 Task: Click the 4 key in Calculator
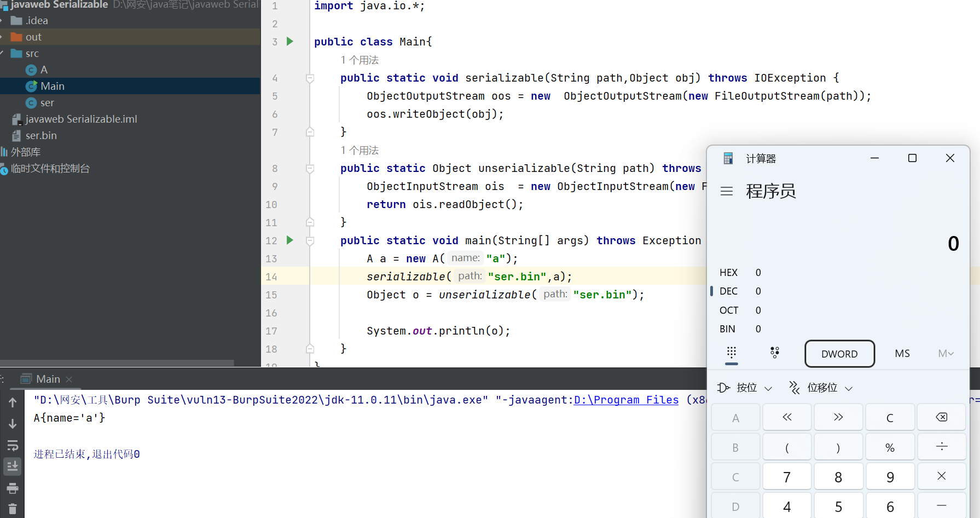coord(787,506)
